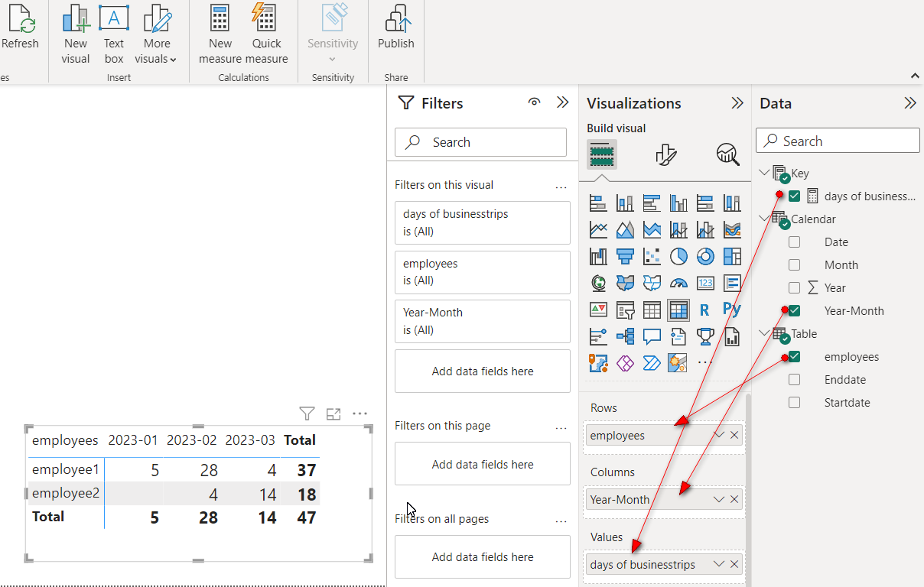Select the Pie chart visual
The image size is (924, 587).
tap(678, 256)
